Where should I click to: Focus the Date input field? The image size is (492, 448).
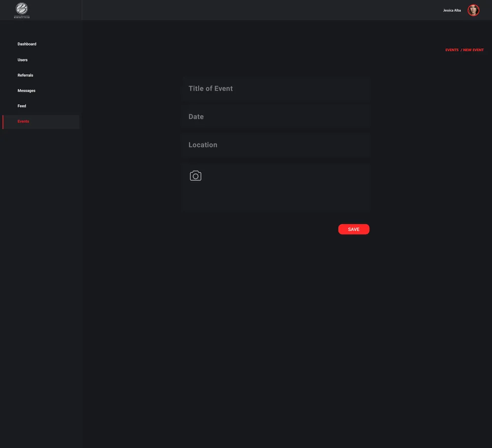tap(276, 117)
